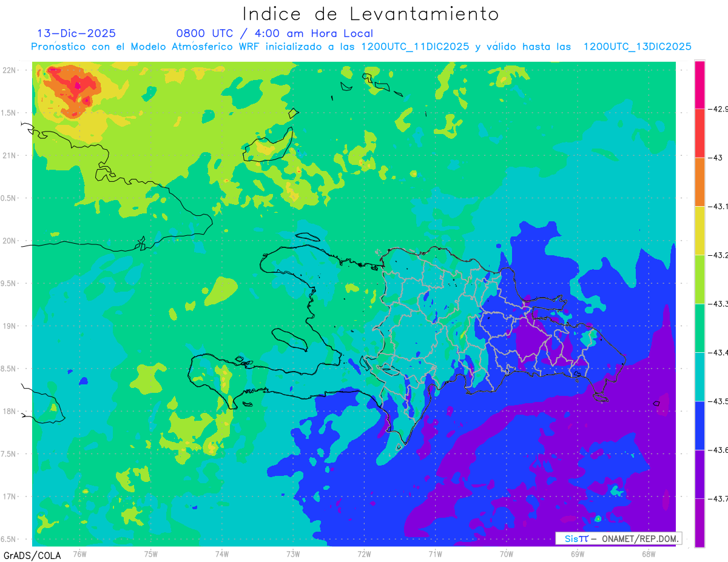Choose the color bar value "-43.7"

point(718,498)
